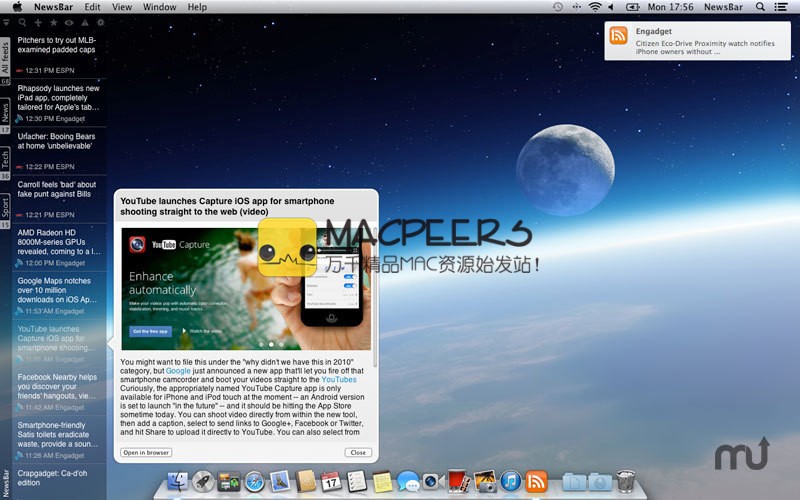Image resolution: width=800 pixels, height=500 pixels.
Task: Switch to the Sport tab
Action: (5, 207)
